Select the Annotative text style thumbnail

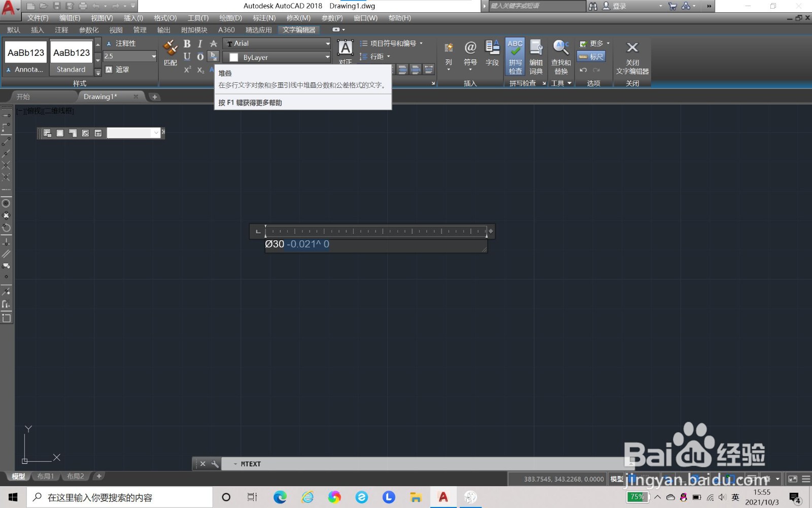[x=25, y=57]
